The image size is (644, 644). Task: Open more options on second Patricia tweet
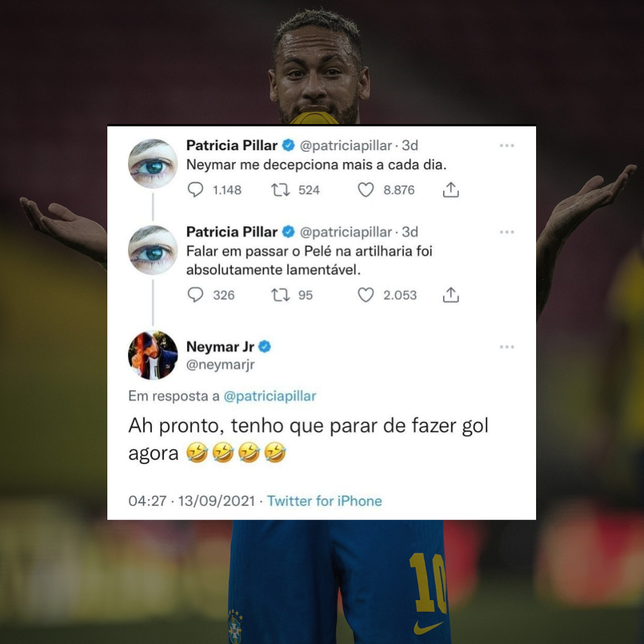507,232
